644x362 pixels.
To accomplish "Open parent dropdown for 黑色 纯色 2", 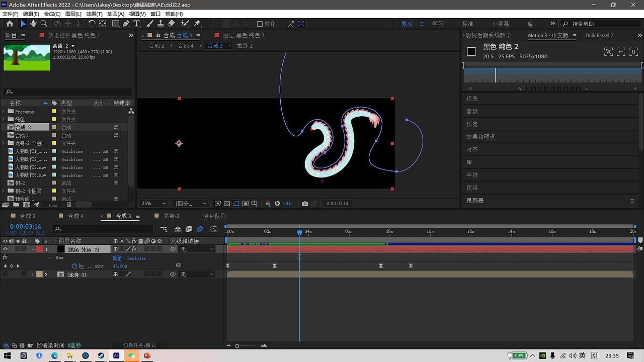I will pyautogui.click(x=197, y=249).
